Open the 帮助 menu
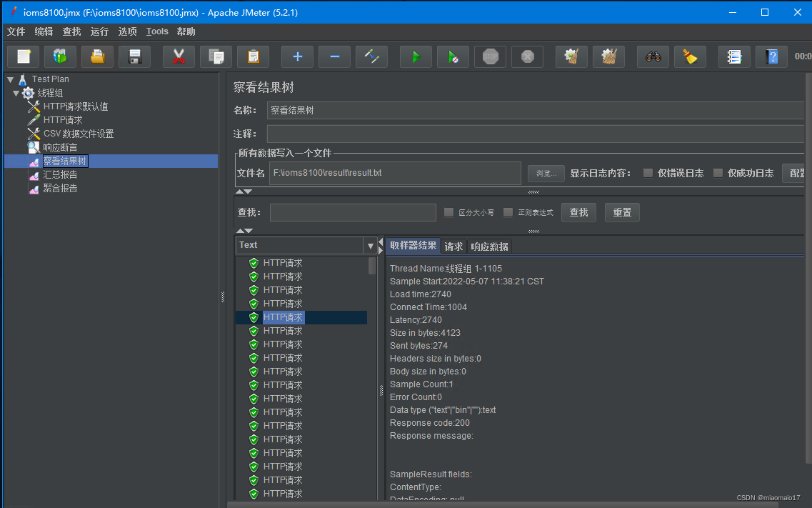 (x=186, y=31)
